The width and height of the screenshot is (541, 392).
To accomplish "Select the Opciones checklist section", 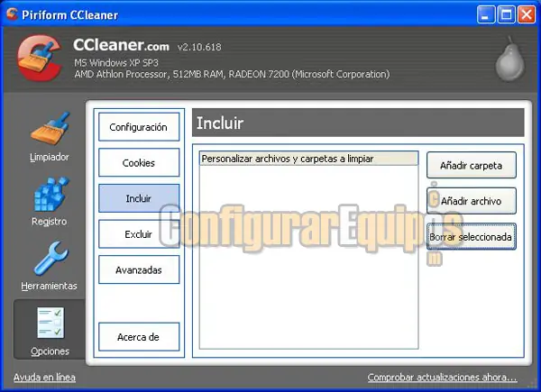I will coord(50,330).
